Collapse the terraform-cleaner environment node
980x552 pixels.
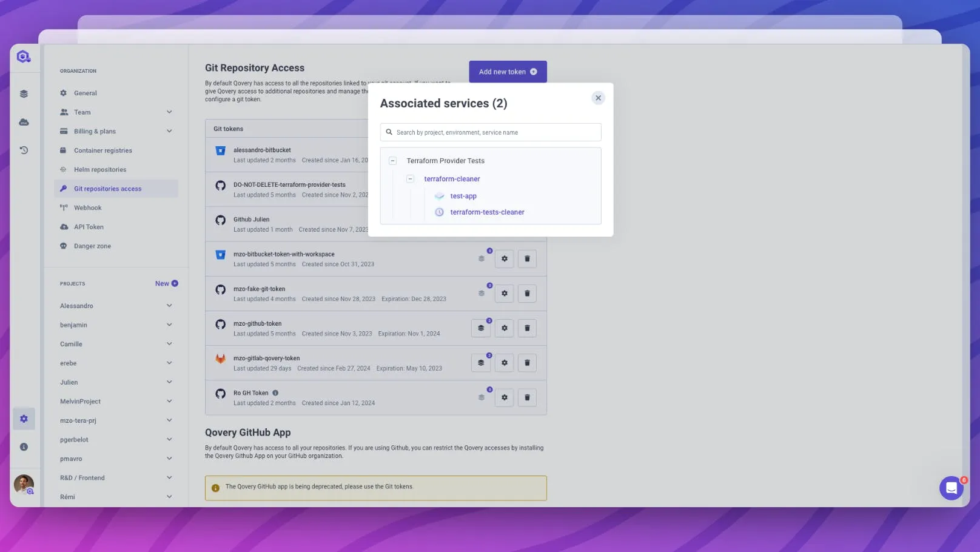pos(410,179)
